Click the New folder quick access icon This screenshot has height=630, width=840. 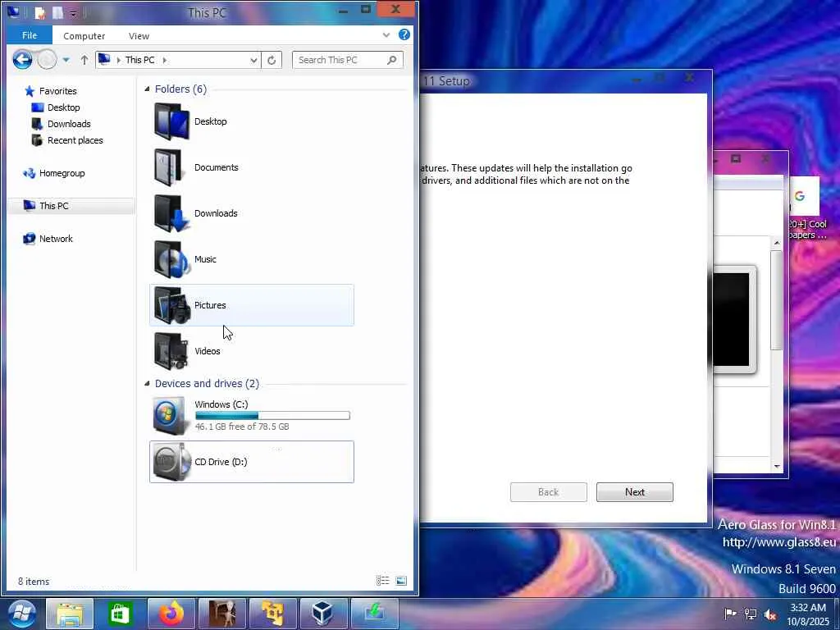(x=57, y=12)
